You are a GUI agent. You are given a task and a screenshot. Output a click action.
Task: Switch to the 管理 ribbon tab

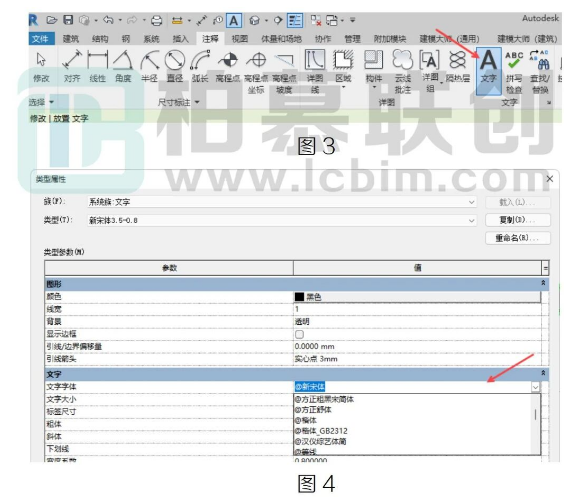coord(352,38)
